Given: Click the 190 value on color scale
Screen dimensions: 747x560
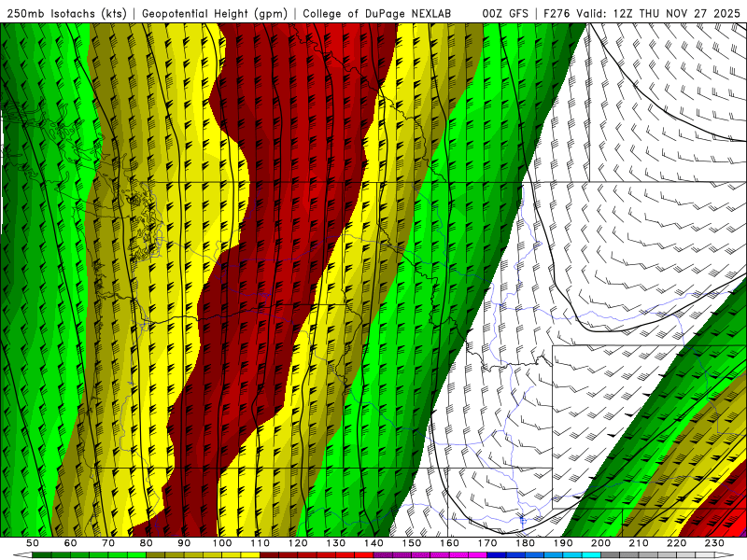Looking at the screenshot, I should pyautogui.click(x=563, y=543).
